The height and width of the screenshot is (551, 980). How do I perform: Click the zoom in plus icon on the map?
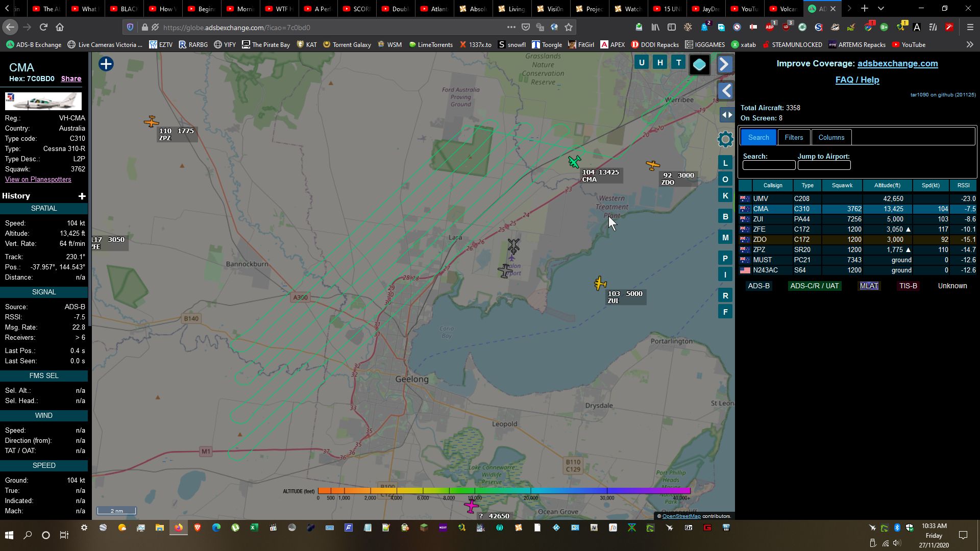[106, 64]
